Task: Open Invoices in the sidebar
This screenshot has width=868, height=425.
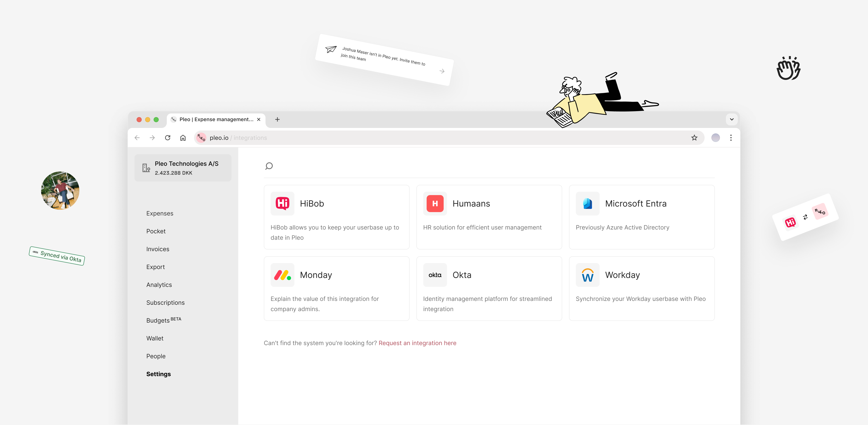Action: [x=158, y=249]
